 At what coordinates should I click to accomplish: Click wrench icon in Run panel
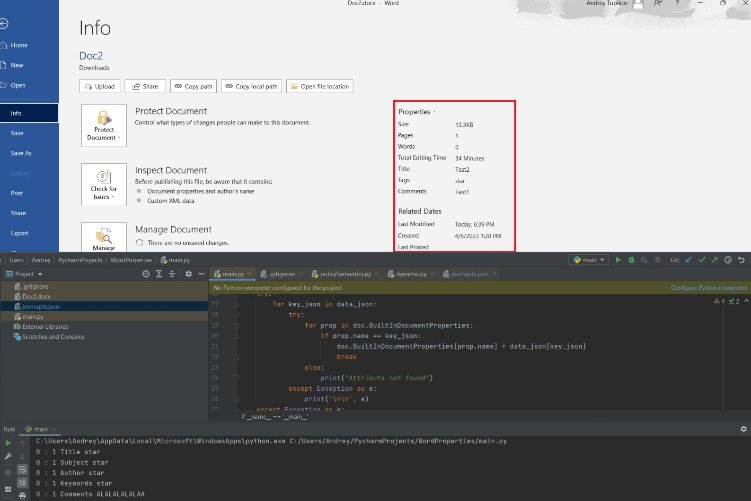tap(8, 456)
